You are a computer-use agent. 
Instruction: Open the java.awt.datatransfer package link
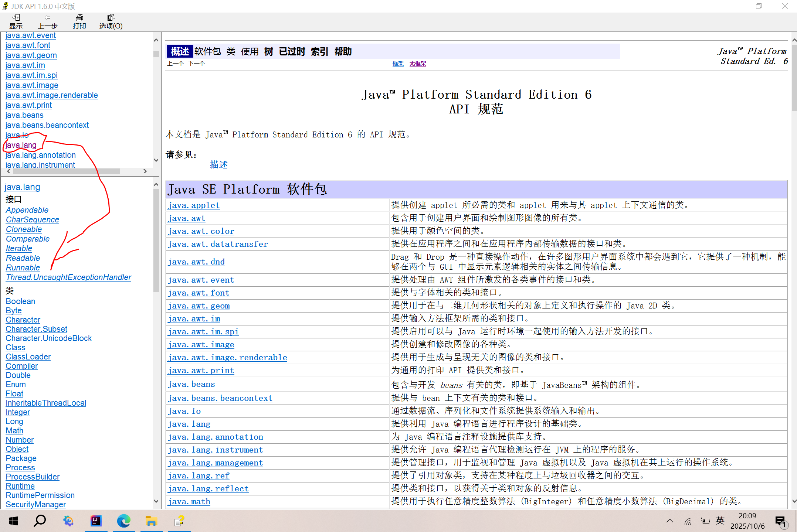[x=218, y=244]
